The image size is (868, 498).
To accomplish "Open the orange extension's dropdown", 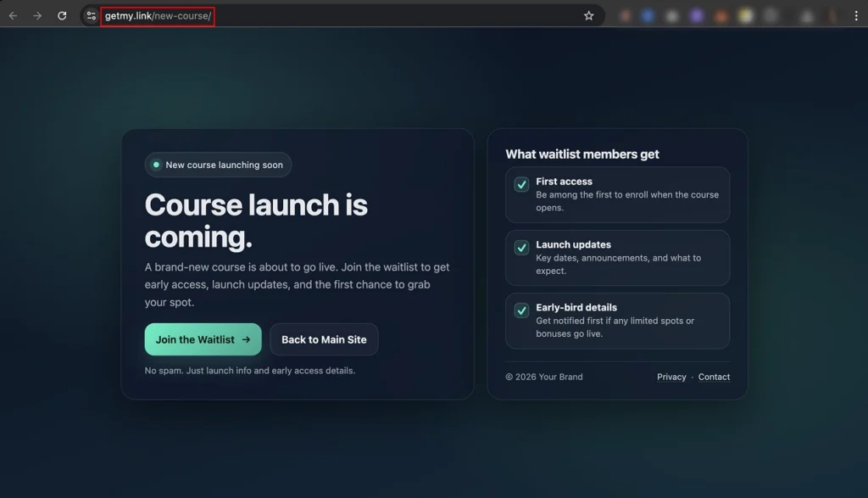I will (720, 14).
